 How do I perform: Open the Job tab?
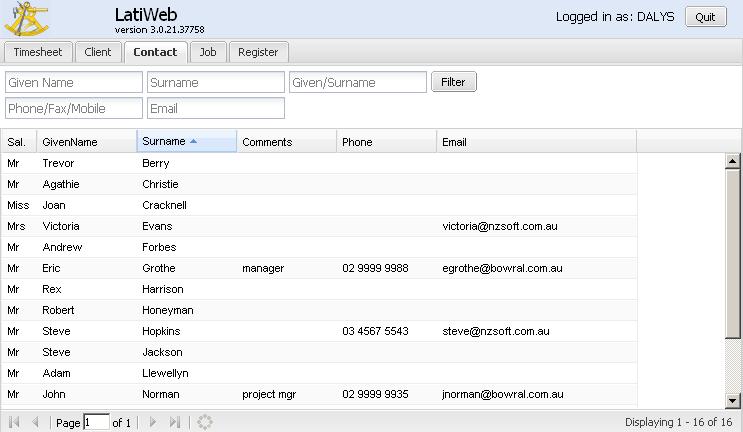click(208, 52)
